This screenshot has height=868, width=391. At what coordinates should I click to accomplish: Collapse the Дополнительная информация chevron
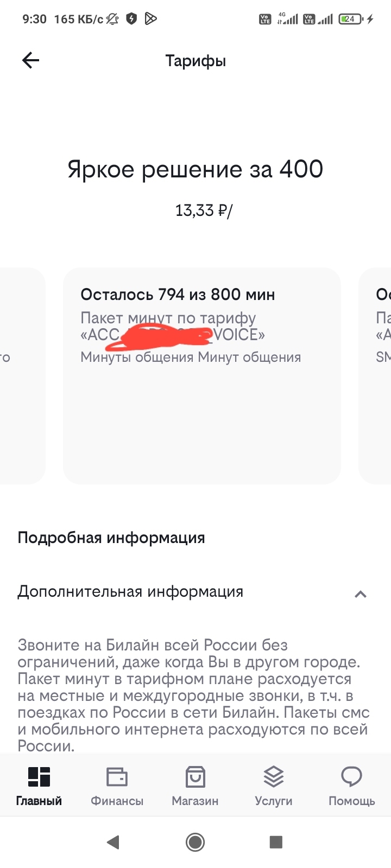click(x=361, y=594)
